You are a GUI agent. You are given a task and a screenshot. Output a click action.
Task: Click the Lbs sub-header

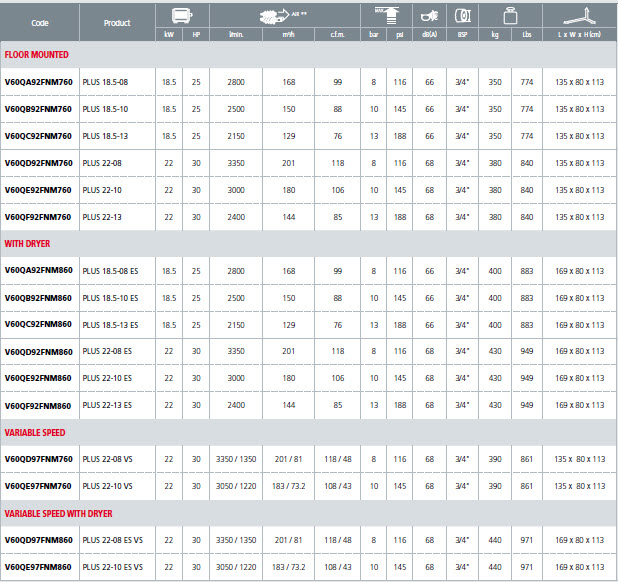click(x=527, y=35)
